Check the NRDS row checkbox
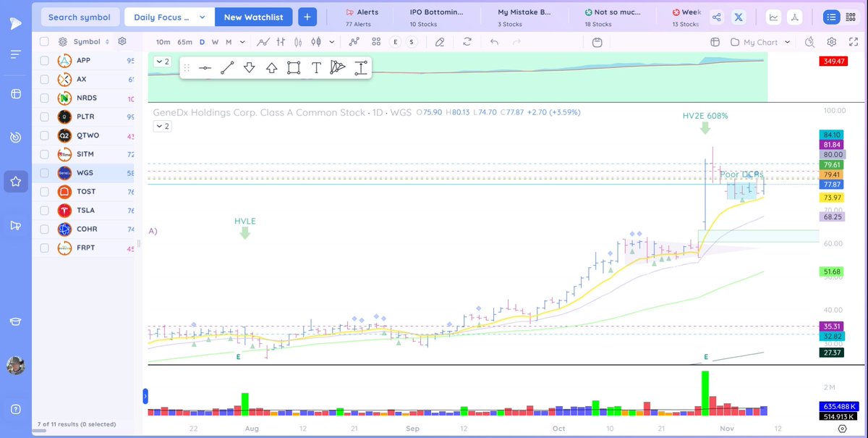Viewport: 868px width, 438px height. (x=45, y=98)
